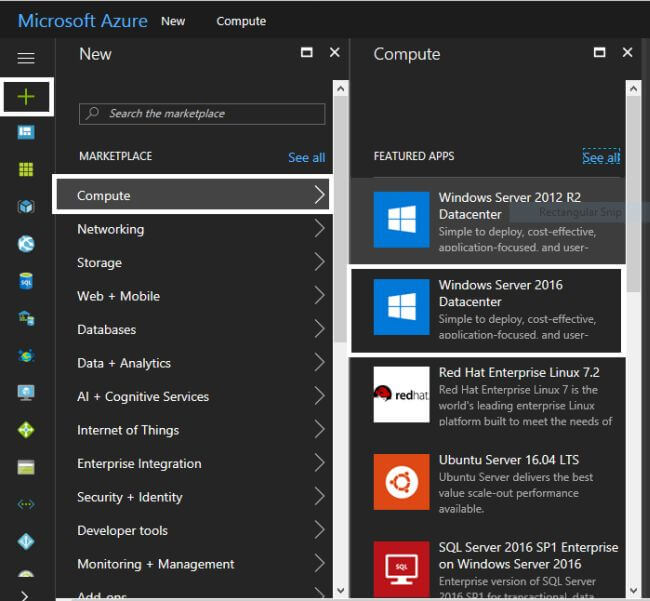Click the Search the marketplace field
650x601 pixels.
202,114
